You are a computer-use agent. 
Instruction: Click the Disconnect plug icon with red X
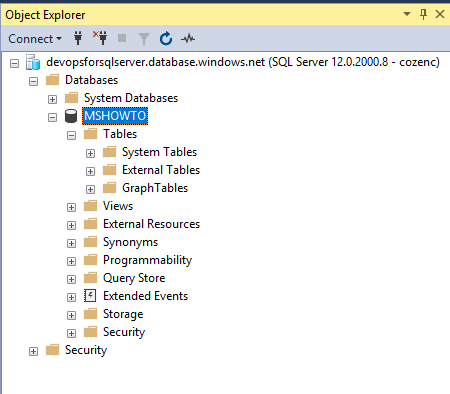click(x=100, y=38)
